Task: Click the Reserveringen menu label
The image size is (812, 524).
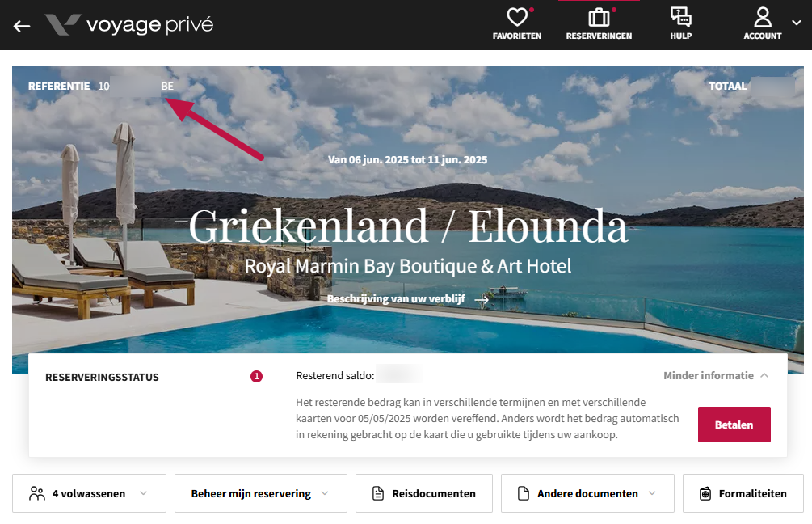Action: click(599, 36)
